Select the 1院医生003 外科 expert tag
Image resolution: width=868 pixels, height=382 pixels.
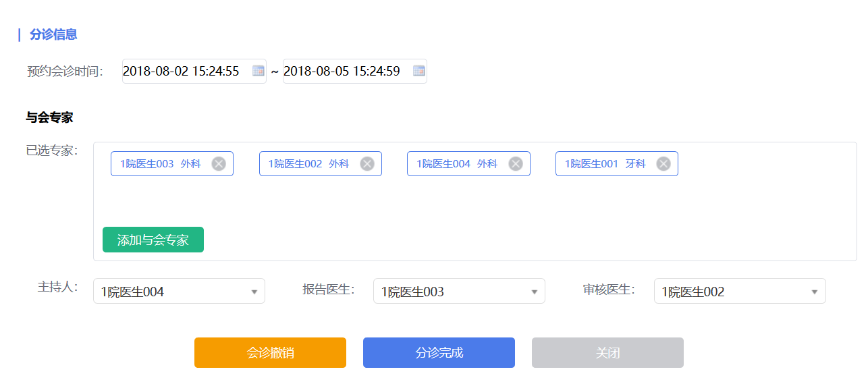[160, 164]
